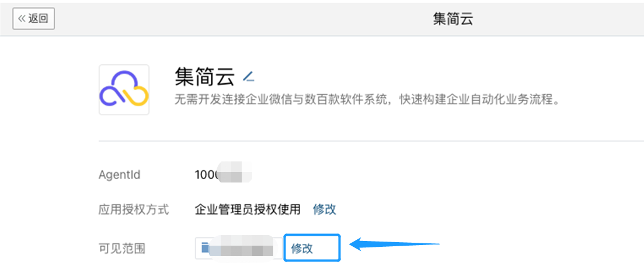This screenshot has height=279, width=644.
Task: Click the 企业管理员授权使用 text
Action: point(248,209)
